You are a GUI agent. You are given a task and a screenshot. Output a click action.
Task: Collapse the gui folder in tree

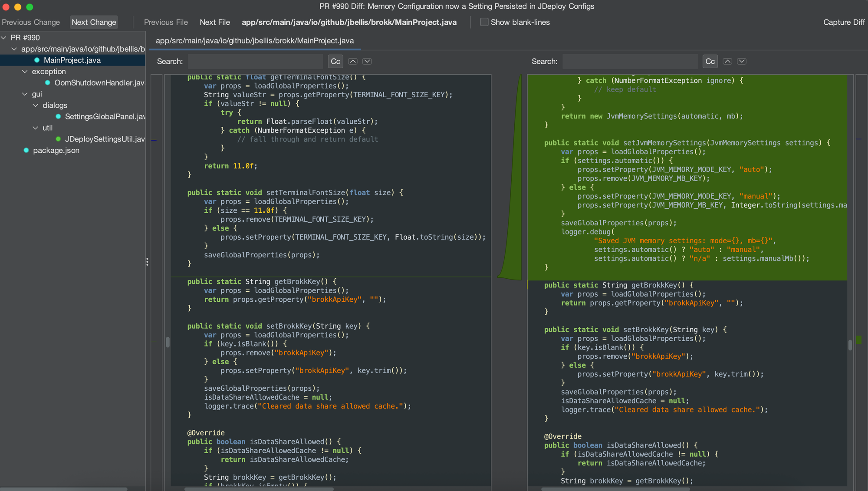(25, 94)
